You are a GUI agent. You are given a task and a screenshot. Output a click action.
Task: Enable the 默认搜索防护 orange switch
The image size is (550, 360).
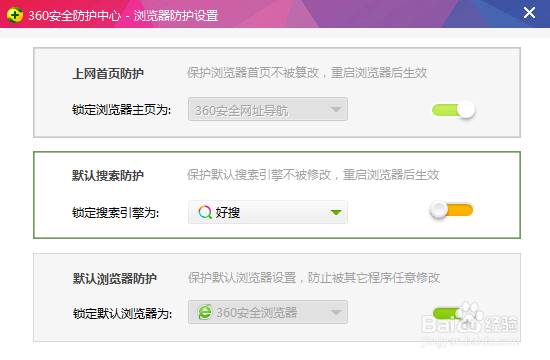[x=451, y=210]
